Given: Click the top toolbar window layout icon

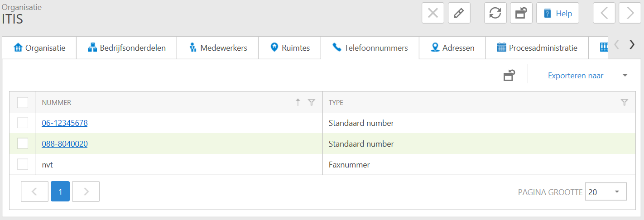Looking at the screenshot, I should [x=521, y=13].
